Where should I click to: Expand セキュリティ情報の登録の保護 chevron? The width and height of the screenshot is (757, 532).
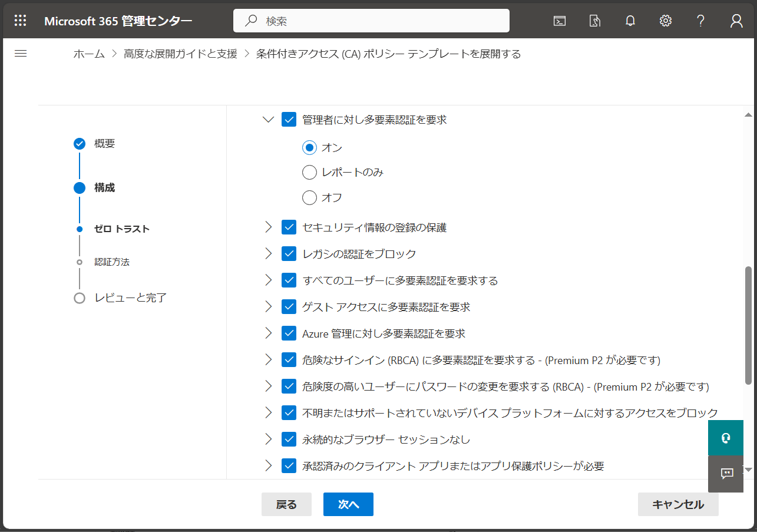268,227
